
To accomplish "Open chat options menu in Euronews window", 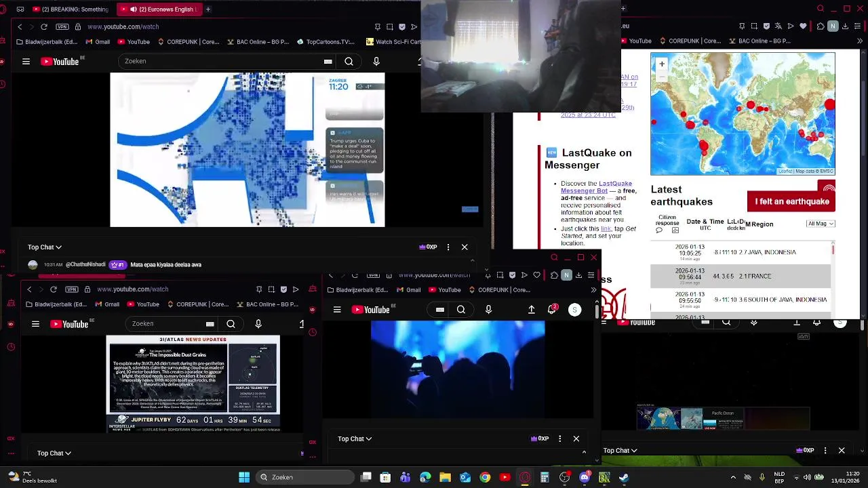I will coord(448,247).
